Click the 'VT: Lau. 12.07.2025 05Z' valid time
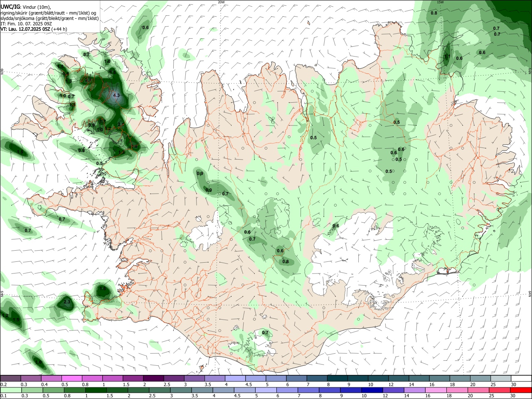The image size is (532, 399). tap(26, 29)
